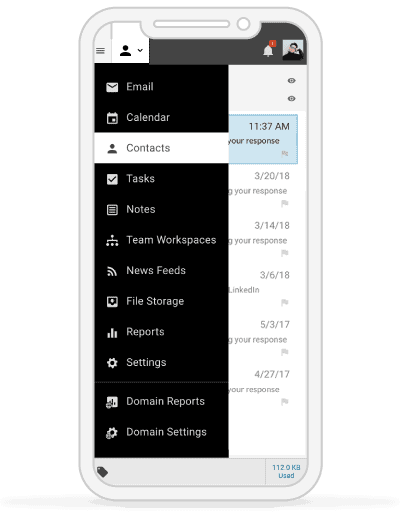The height and width of the screenshot is (520, 400).
Task: Go to Tasks section
Action: [x=161, y=179]
